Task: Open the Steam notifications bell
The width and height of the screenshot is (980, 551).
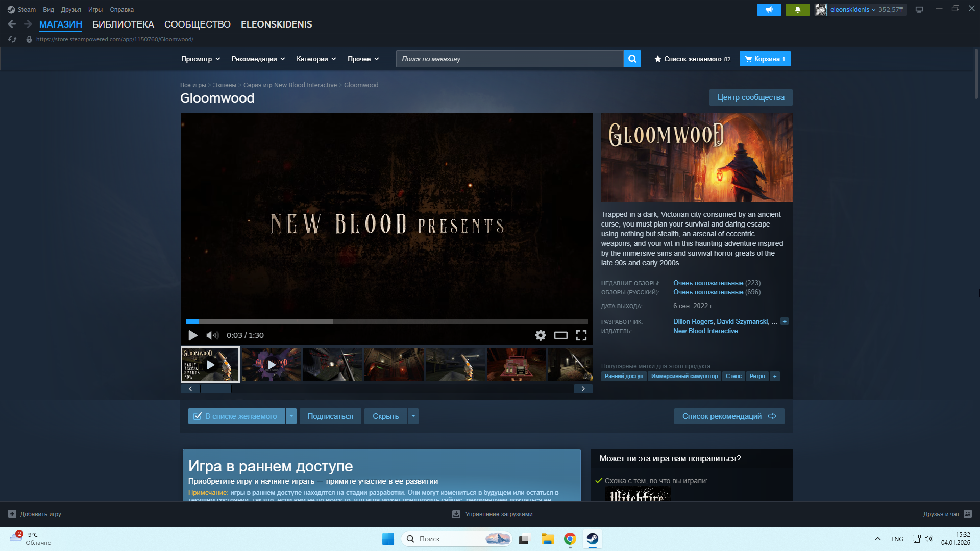Action: pyautogui.click(x=797, y=9)
